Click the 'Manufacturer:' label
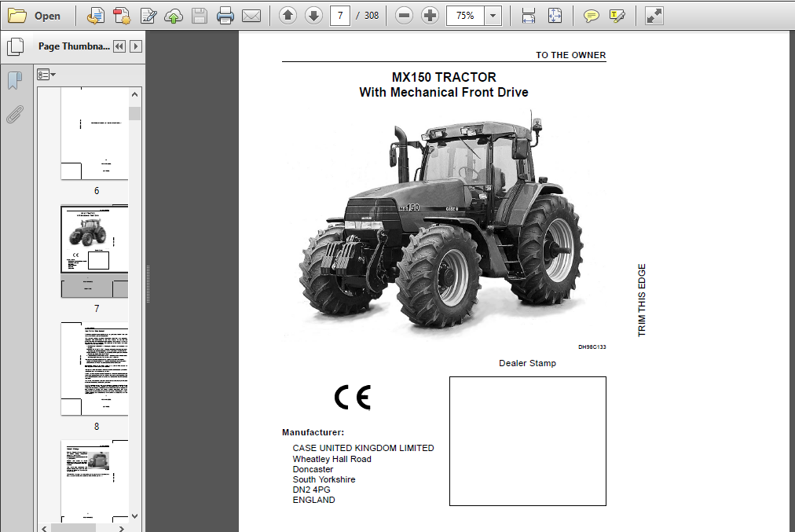795x532 pixels. tap(313, 433)
